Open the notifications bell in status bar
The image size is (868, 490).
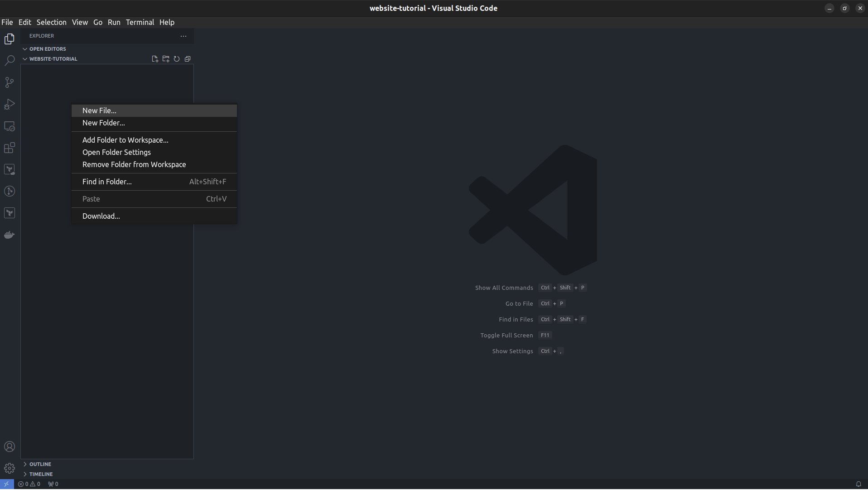pyautogui.click(x=858, y=485)
